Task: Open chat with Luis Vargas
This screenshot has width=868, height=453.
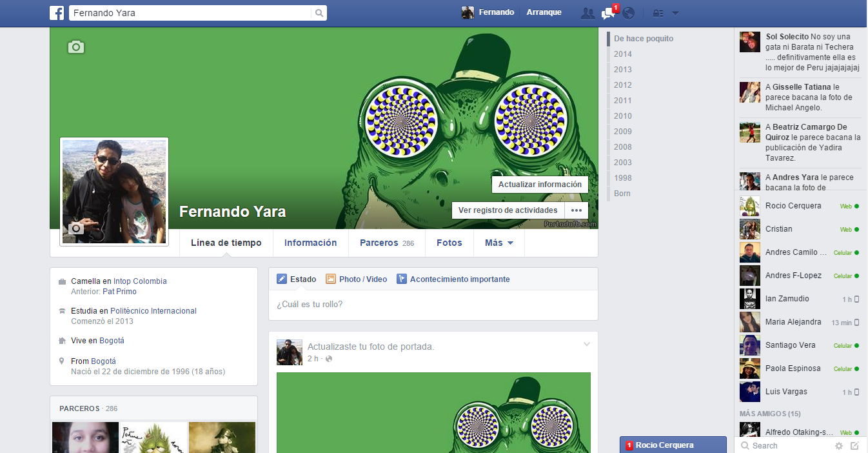Action: click(x=799, y=392)
